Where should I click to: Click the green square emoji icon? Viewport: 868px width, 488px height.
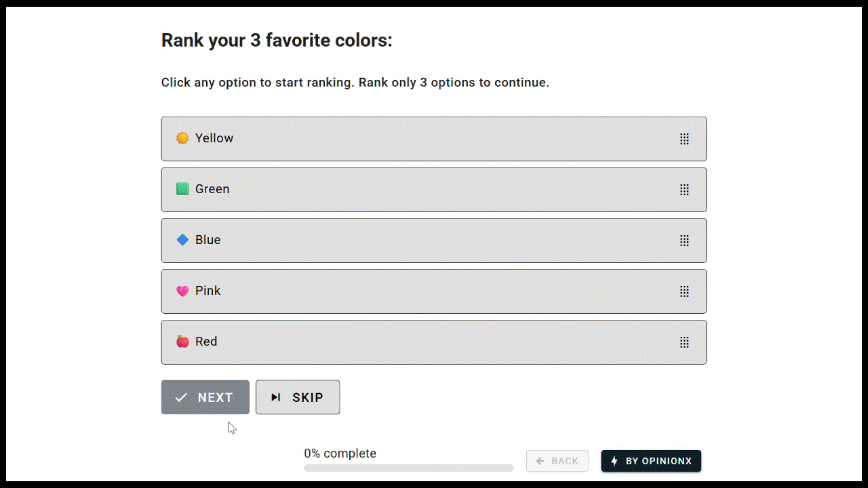pyautogui.click(x=182, y=189)
